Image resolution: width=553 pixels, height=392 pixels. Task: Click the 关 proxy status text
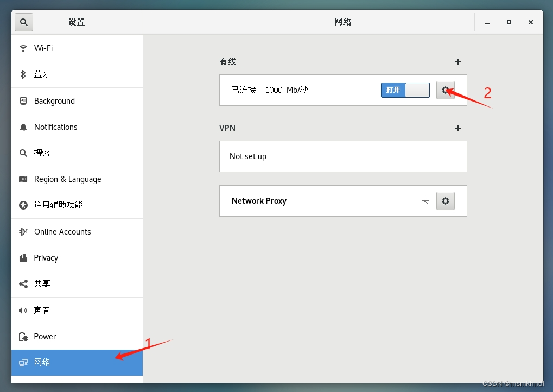[425, 201]
